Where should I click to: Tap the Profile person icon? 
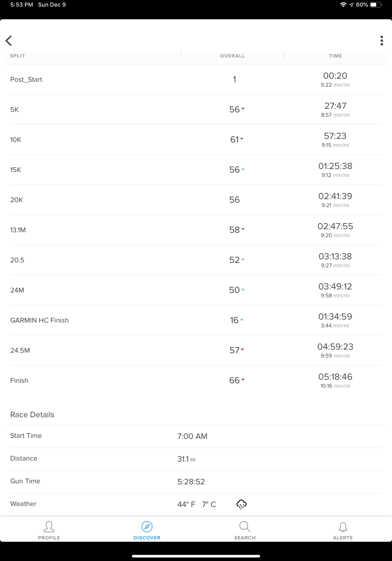(x=49, y=527)
